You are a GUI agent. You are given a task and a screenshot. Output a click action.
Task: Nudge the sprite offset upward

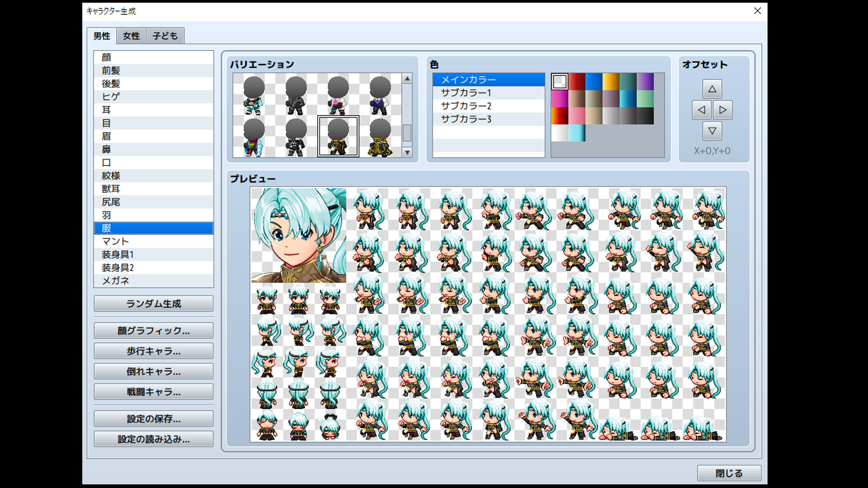click(712, 89)
